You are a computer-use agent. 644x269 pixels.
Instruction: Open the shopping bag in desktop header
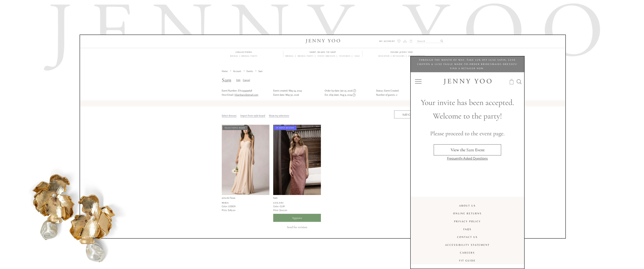[x=411, y=41]
